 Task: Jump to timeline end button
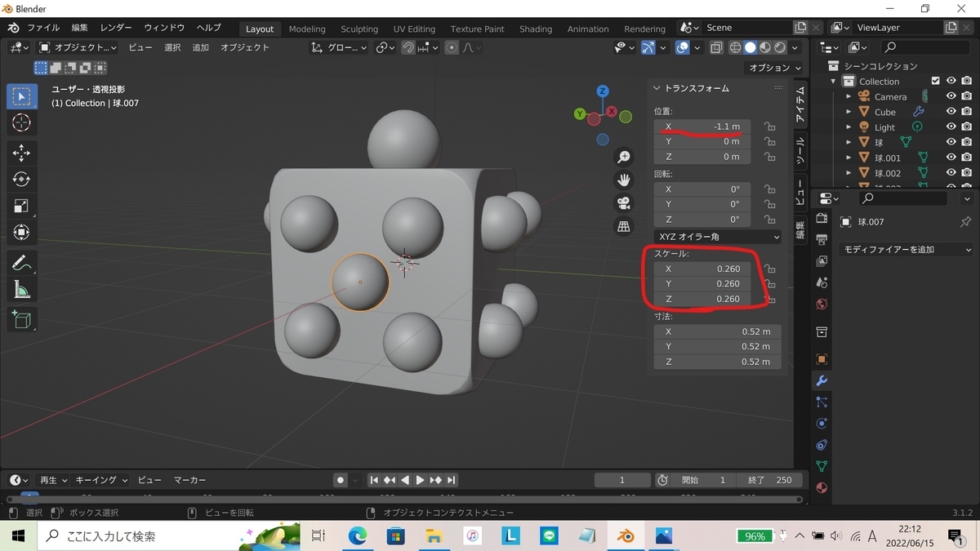tap(451, 480)
